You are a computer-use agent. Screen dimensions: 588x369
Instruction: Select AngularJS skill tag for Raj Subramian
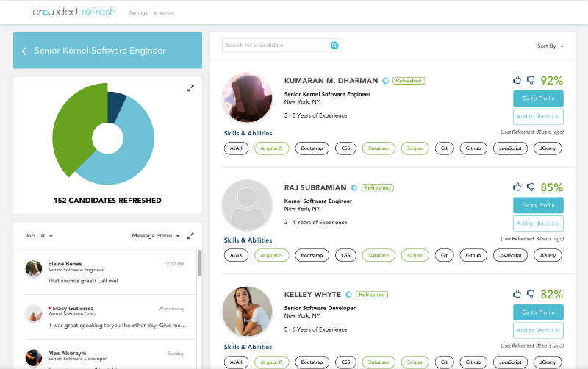272,255
